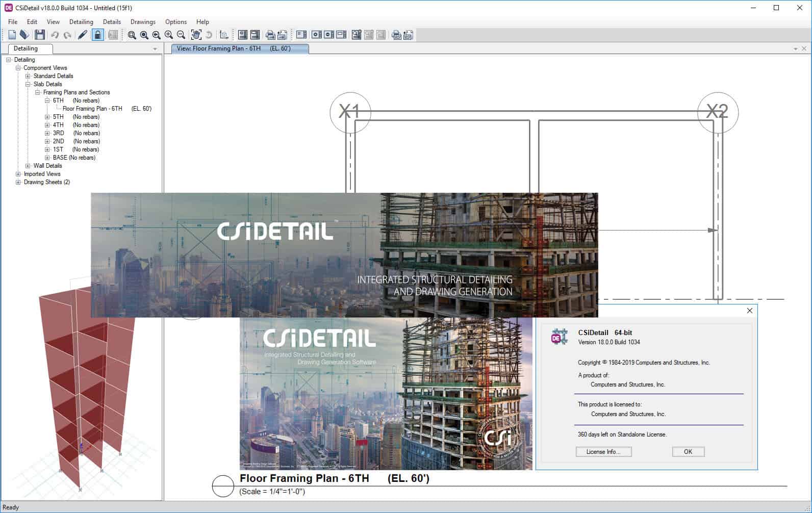Open the File menu
This screenshot has width=812, height=513.
(x=13, y=22)
